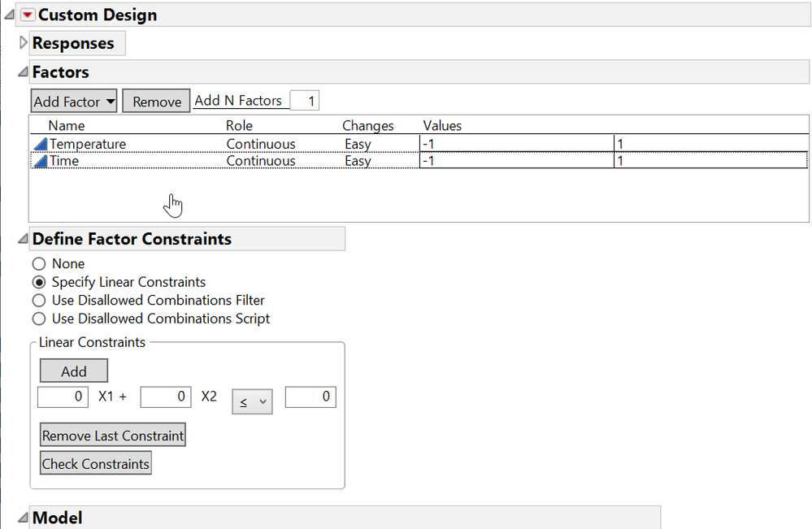Open the Custom Design red triangle menu
The height and width of the screenshot is (529, 812).
tap(28, 15)
